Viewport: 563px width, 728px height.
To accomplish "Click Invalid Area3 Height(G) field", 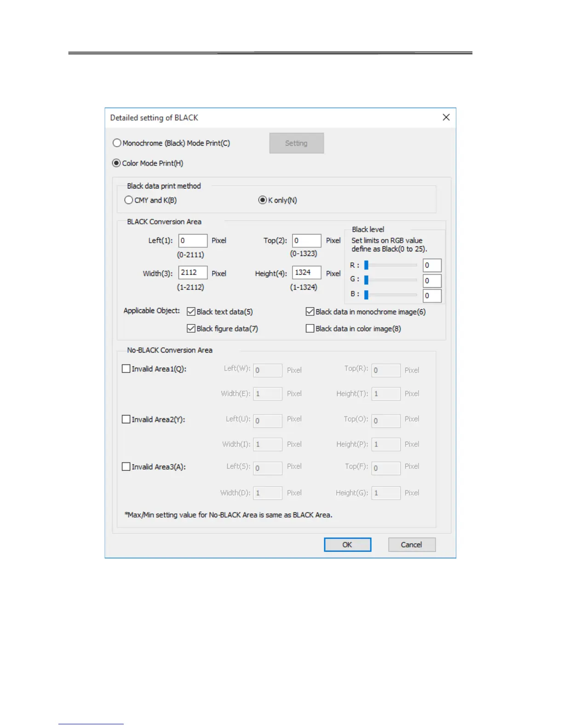I will 386,493.
